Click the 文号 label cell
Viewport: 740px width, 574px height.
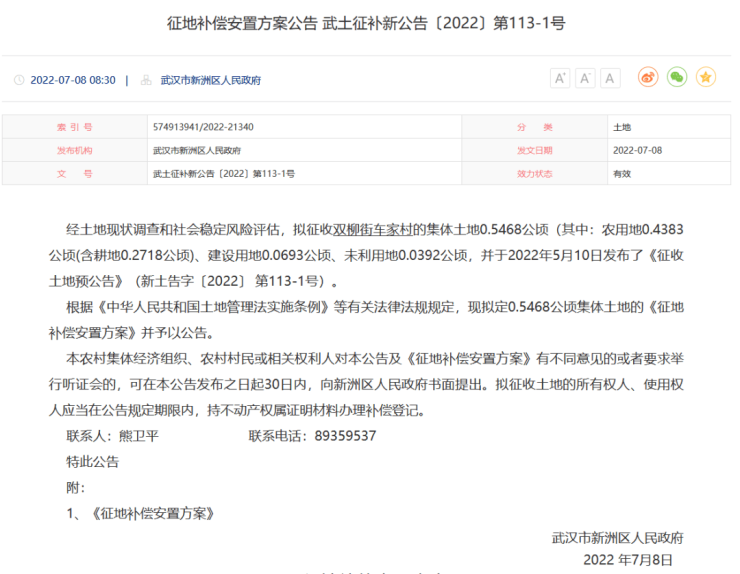pos(75,174)
